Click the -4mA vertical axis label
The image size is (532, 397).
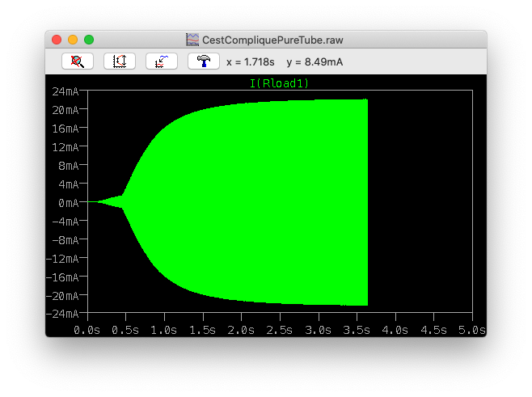pyautogui.click(x=65, y=222)
